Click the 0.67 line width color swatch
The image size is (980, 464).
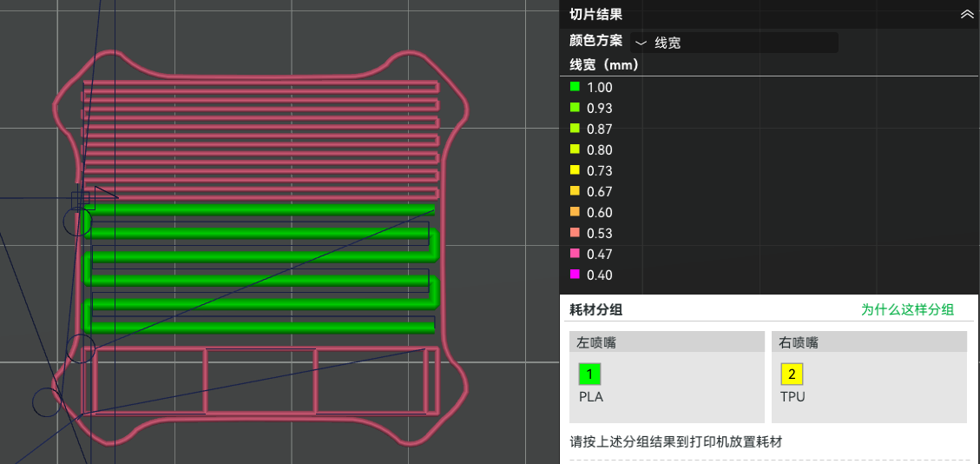[x=575, y=191]
